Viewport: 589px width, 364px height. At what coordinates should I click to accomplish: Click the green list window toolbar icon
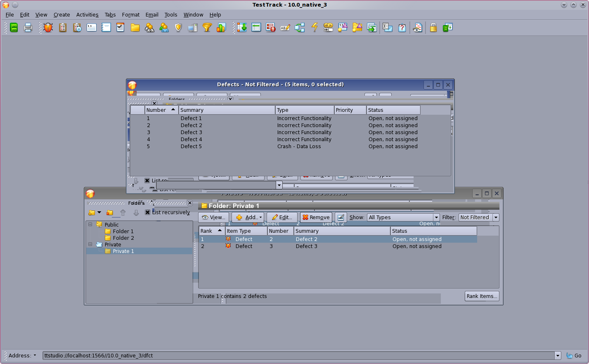pos(256,28)
